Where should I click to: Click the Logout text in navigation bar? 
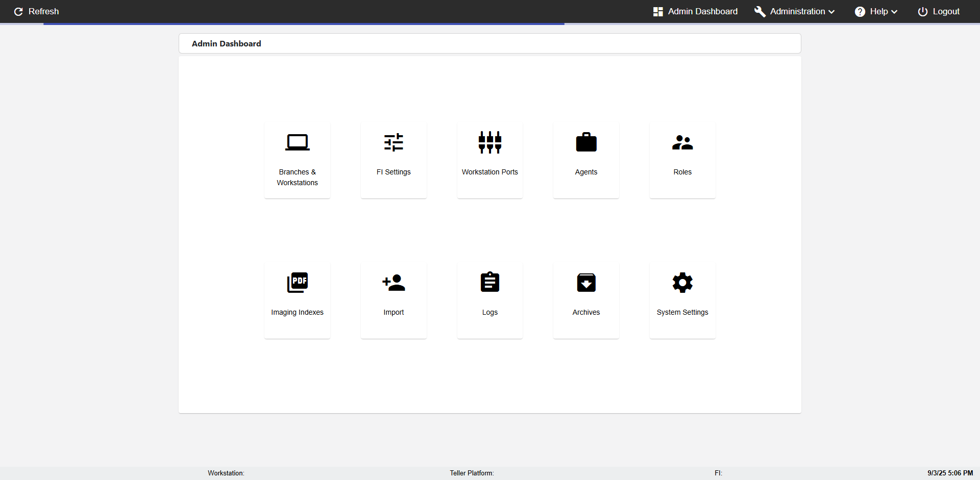(946, 11)
